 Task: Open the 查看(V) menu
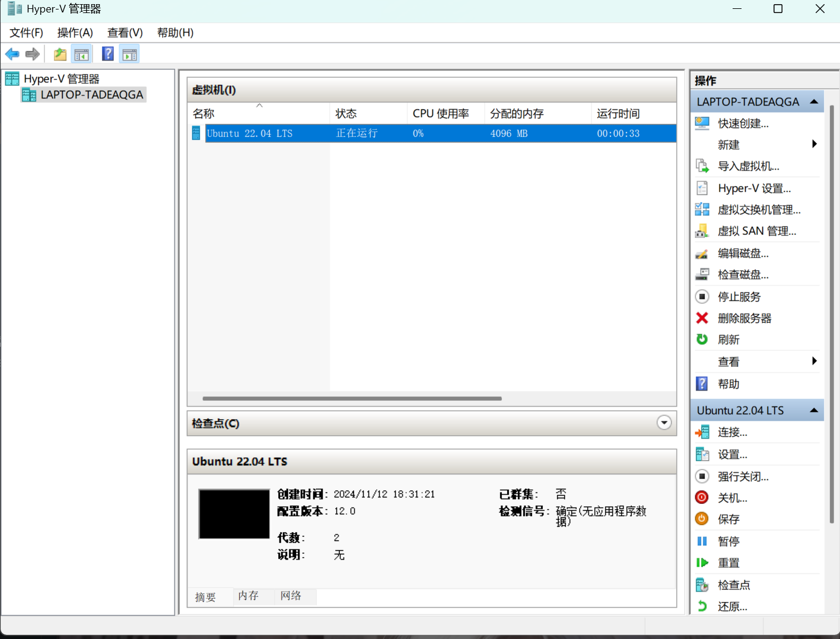tap(125, 33)
